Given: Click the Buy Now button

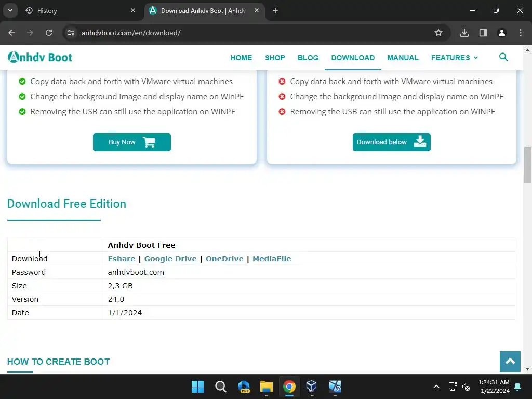Looking at the screenshot, I should click(131, 142).
